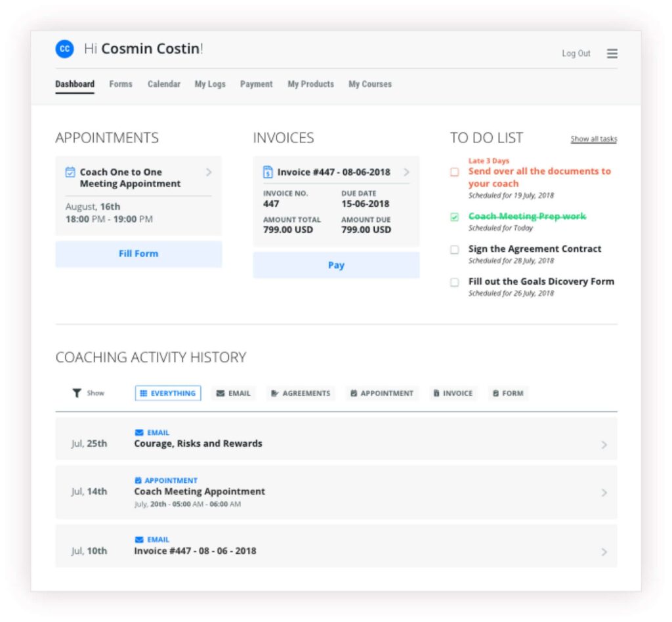Check the Fill out the Goals Dicovery Form task

[454, 282]
